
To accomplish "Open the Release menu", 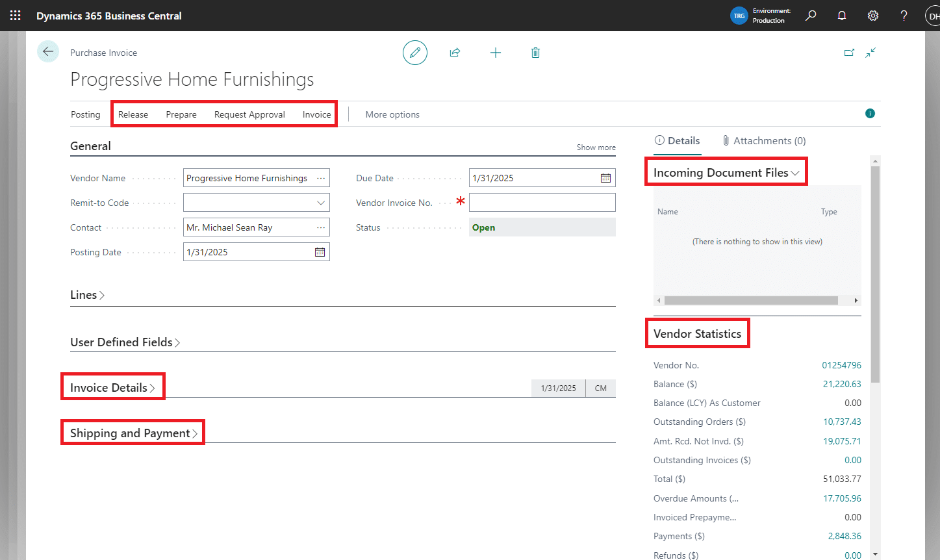I will point(133,114).
